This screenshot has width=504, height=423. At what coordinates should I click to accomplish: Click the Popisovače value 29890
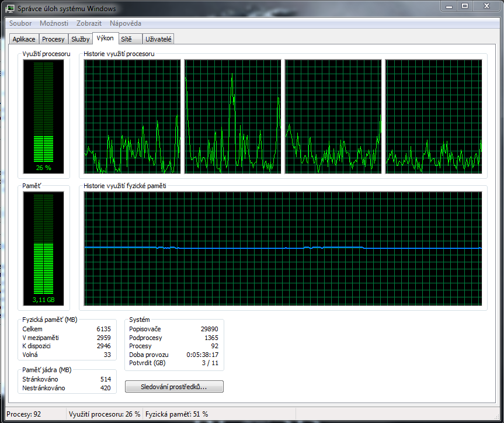pyautogui.click(x=210, y=329)
